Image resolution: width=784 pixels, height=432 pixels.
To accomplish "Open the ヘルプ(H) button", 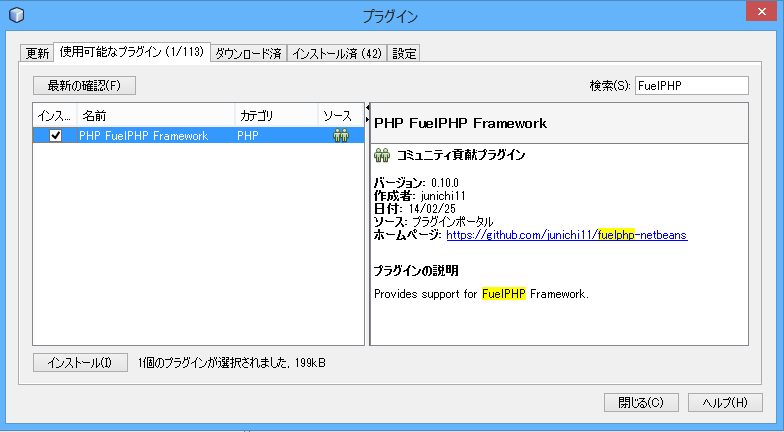I will click(725, 402).
